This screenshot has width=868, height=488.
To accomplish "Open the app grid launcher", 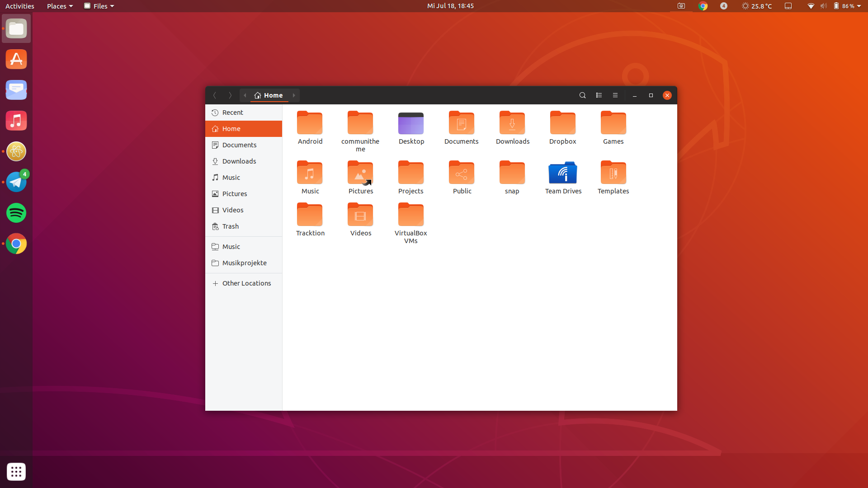I will pos(16,472).
